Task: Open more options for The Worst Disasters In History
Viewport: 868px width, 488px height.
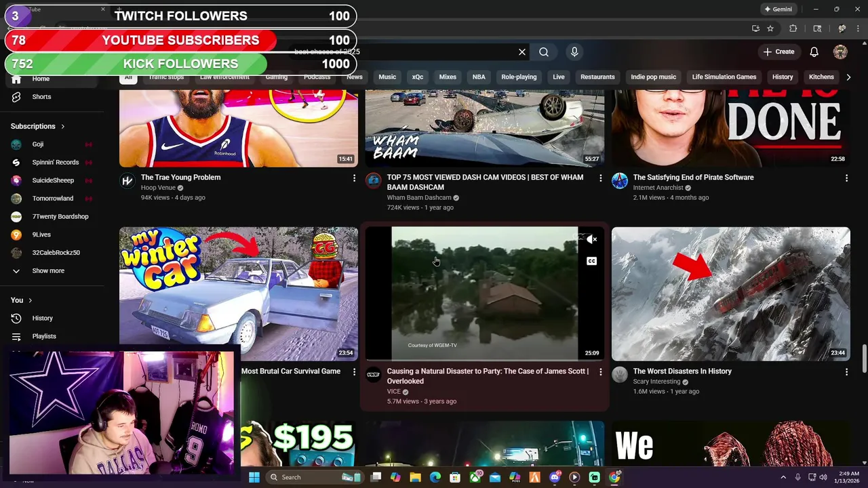Action: coord(846,372)
